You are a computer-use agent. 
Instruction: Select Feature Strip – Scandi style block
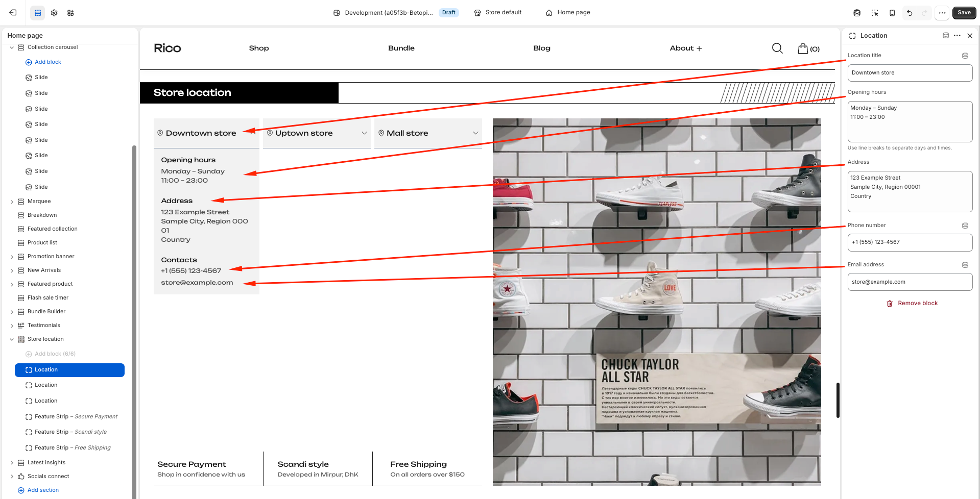[x=66, y=432]
